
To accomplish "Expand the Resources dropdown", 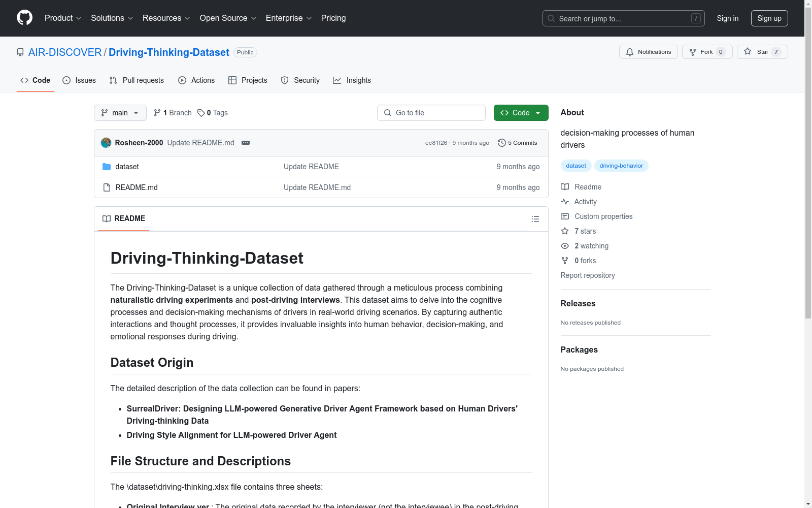I will pos(166,18).
